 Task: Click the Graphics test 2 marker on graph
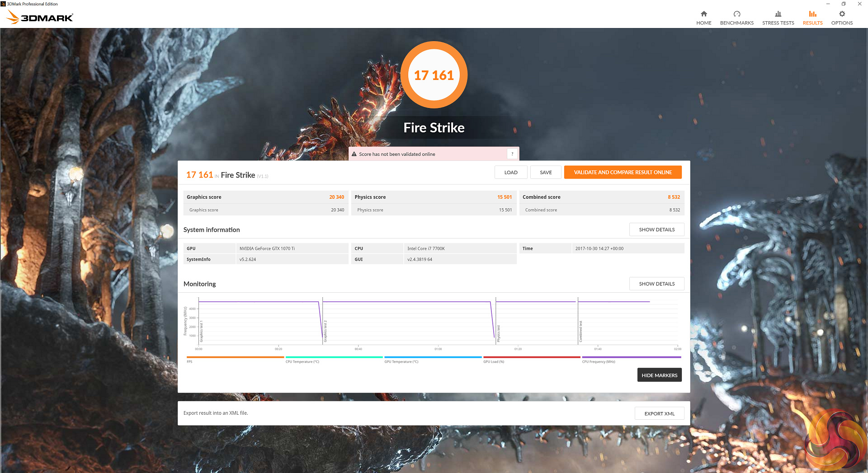[x=325, y=331]
